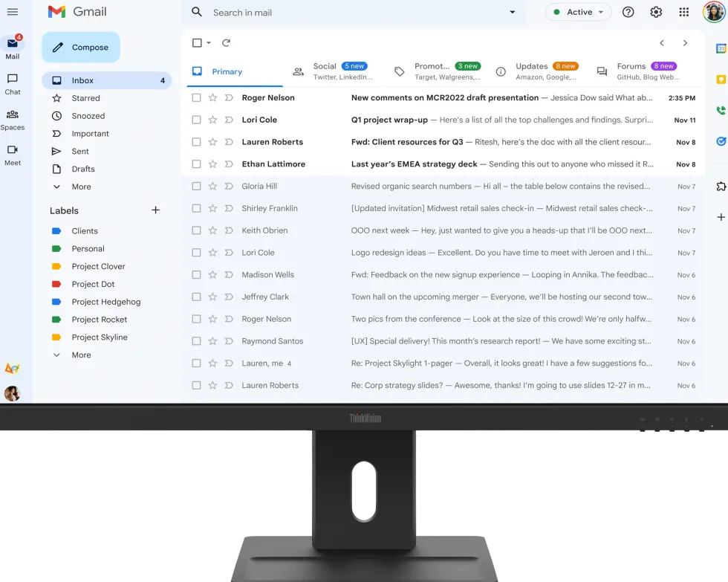
Task: Open the Project Hedgehog label
Action: 106,302
